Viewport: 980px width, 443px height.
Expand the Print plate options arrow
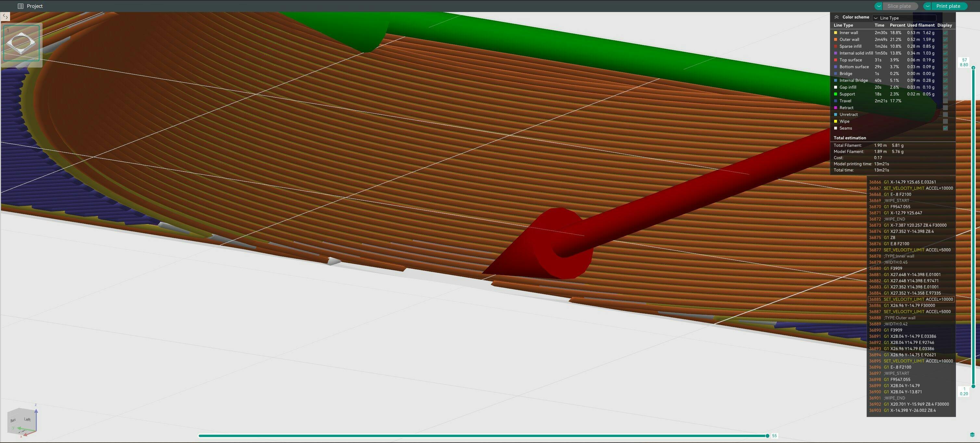pos(927,6)
